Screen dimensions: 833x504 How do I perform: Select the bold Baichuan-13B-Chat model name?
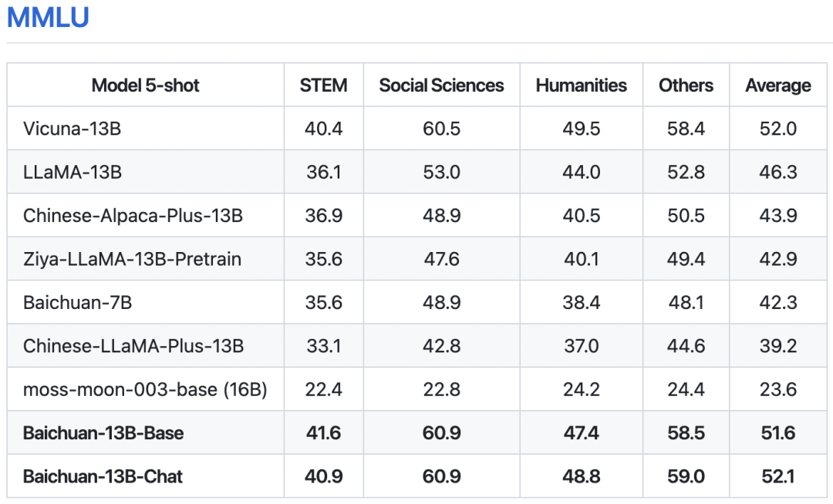(103, 477)
